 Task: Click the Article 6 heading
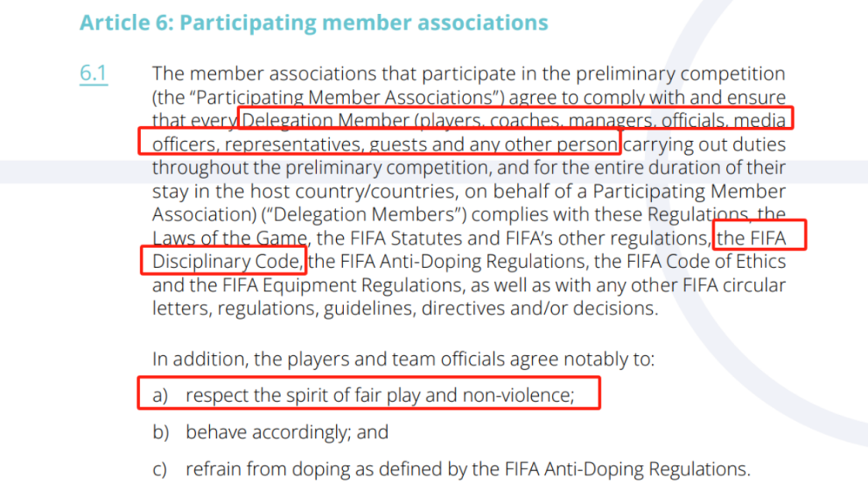(x=314, y=22)
